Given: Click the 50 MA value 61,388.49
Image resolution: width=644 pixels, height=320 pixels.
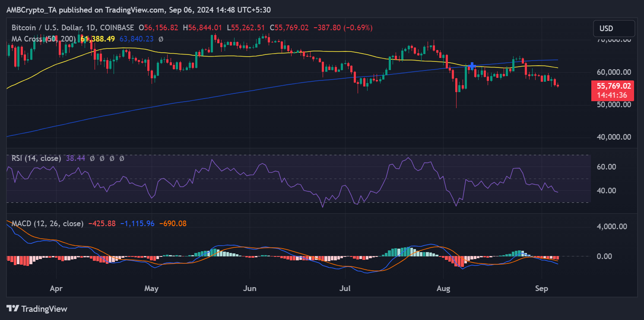Looking at the screenshot, I should point(98,39).
